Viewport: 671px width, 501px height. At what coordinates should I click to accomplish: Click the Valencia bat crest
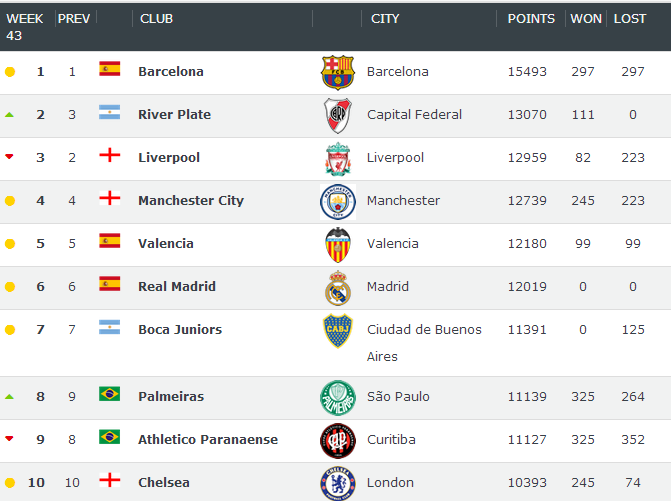pos(338,245)
